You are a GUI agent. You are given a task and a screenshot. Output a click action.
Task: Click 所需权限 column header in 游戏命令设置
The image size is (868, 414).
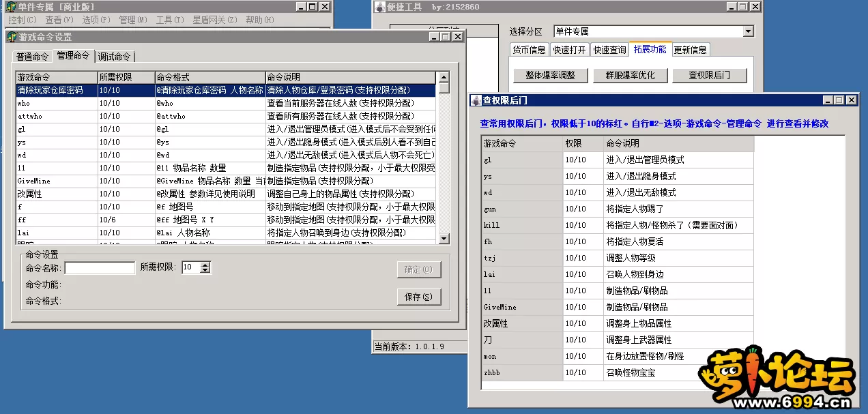tap(126, 77)
